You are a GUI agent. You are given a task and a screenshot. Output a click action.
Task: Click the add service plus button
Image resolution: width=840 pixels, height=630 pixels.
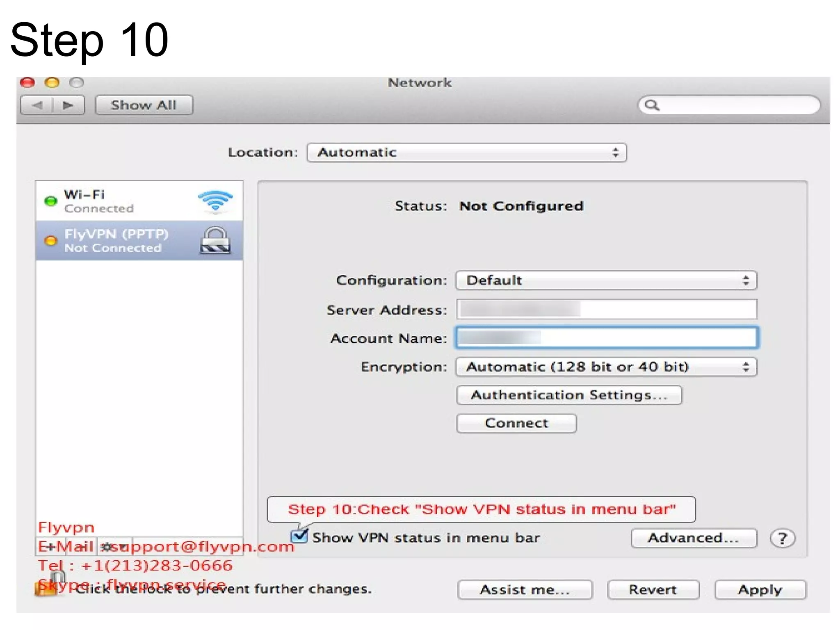click(51, 547)
